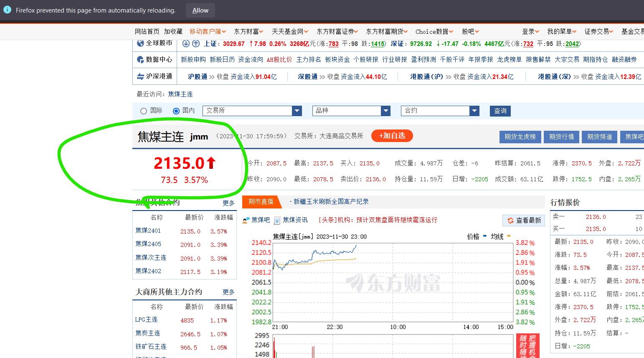This screenshot has width=644, height=358.
Task: Click the 焦煤资讯 news document icon
Action: tap(277, 220)
